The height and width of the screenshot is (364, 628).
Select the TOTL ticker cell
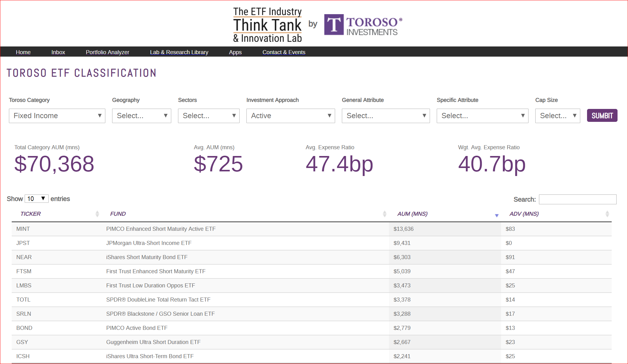[23, 300]
